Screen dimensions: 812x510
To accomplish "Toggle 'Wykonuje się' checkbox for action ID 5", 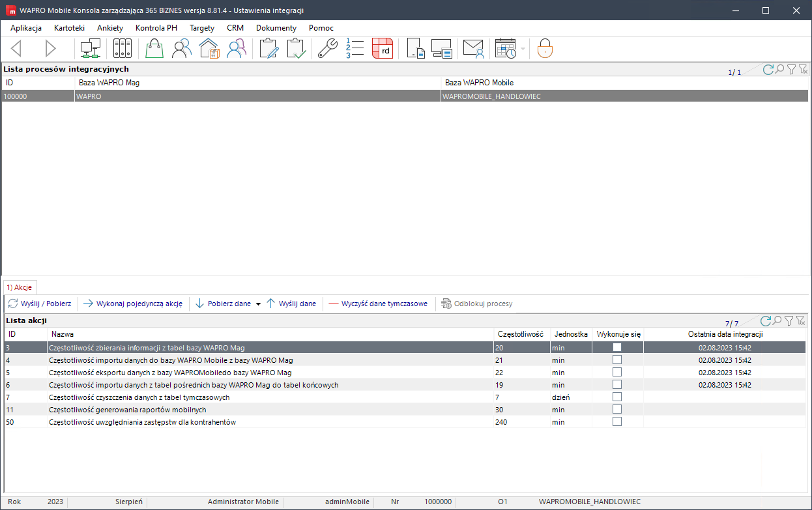I will tap(617, 372).
